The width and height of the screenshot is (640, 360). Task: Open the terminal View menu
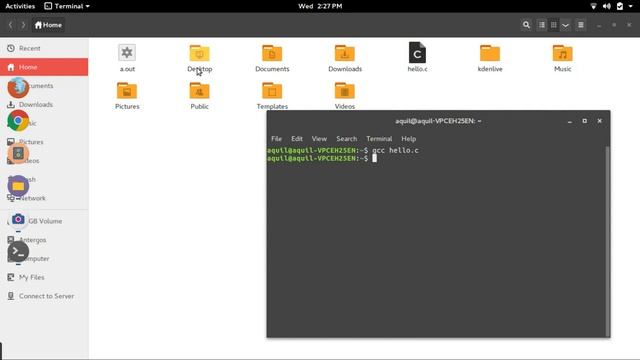coord(319,139)
